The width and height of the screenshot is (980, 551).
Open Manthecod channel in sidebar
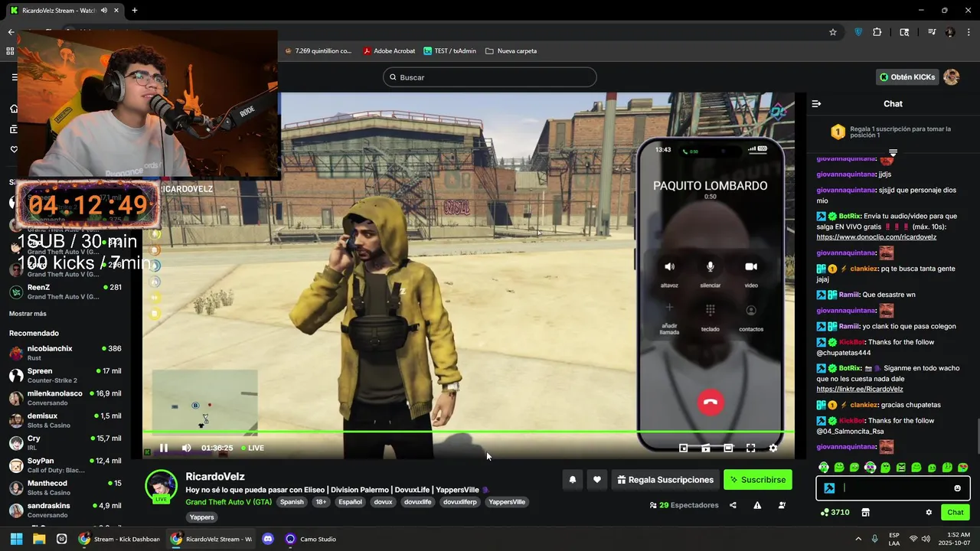(x=66, y=487)
